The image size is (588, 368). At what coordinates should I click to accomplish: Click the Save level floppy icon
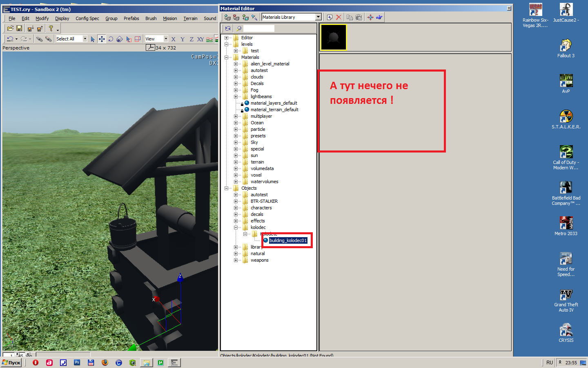pos(19,28)
